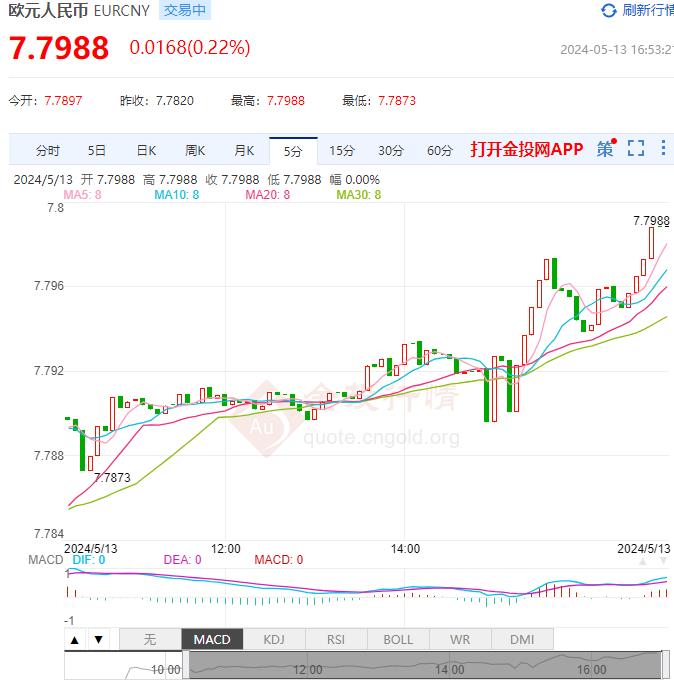The width and height of the screenshot is (674, 687).
Task: Click the MA5 legend label
Action: click(82, 194)
